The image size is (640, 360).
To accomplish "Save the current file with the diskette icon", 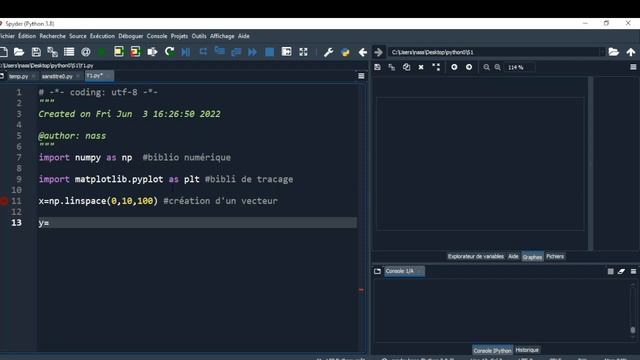I will point(36,52).
